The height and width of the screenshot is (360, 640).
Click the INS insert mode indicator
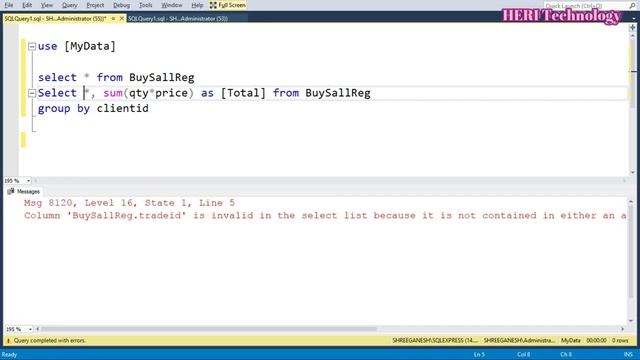pyautogui.click(x=628, y=355)
